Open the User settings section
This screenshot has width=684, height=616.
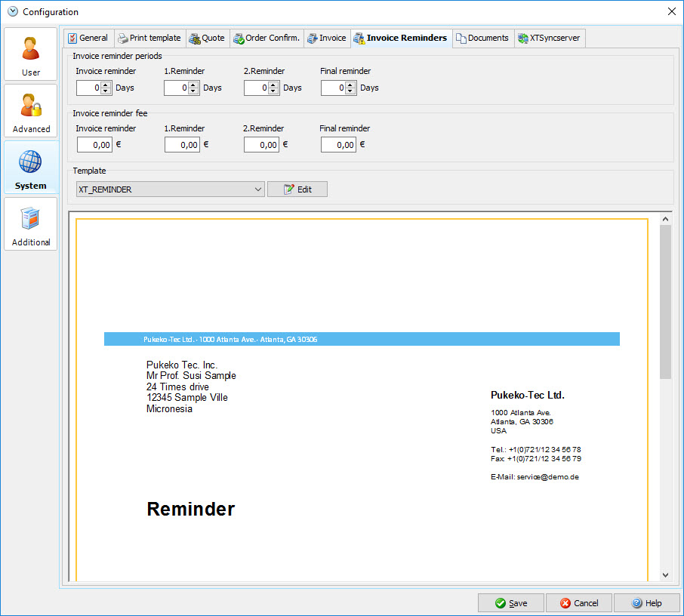pyautogui.click(x=30, y=54)
